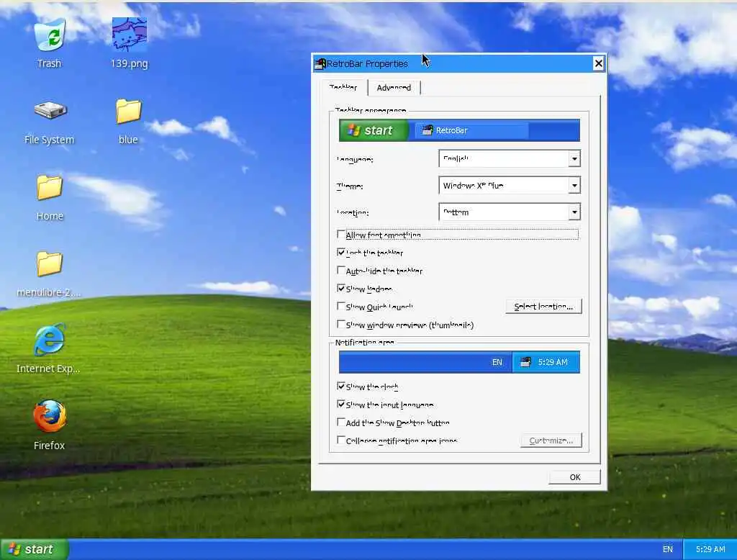Select the menulibre folder icon

tap(50, 263)
